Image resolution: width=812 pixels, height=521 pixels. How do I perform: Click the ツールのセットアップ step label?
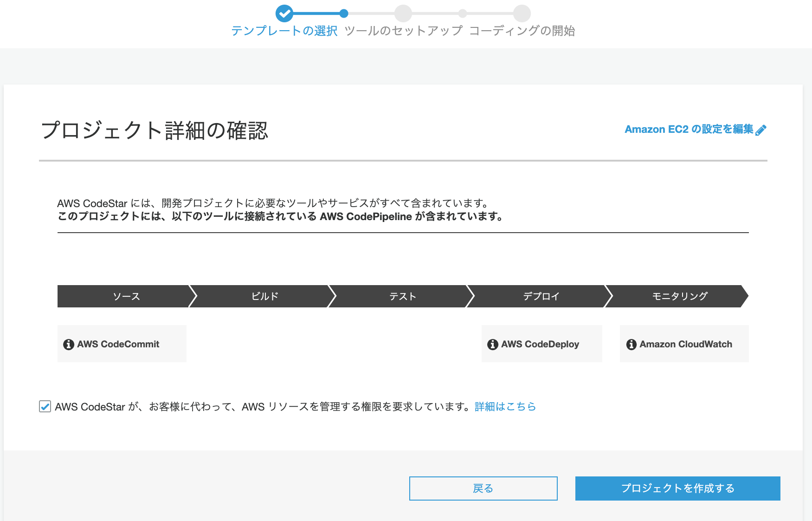[x=404, y=31]
